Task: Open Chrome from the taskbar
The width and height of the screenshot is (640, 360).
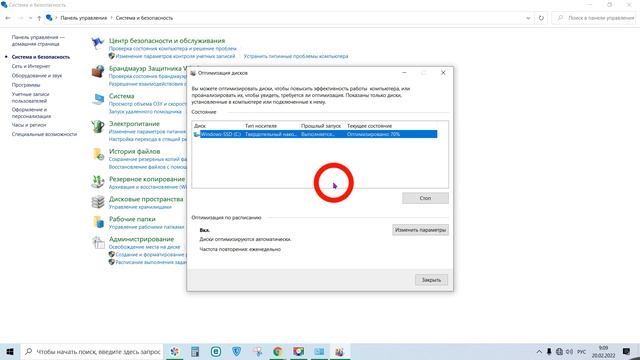Action: pos(278,351)
